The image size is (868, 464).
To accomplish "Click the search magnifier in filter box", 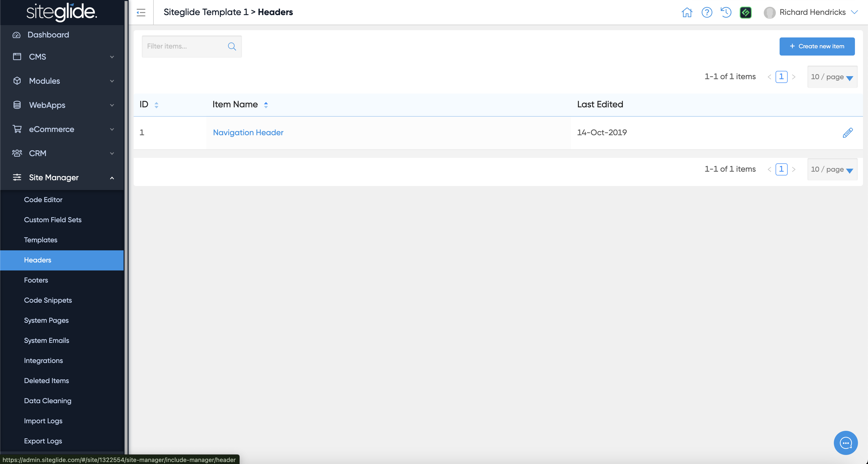I will [232, 46].
